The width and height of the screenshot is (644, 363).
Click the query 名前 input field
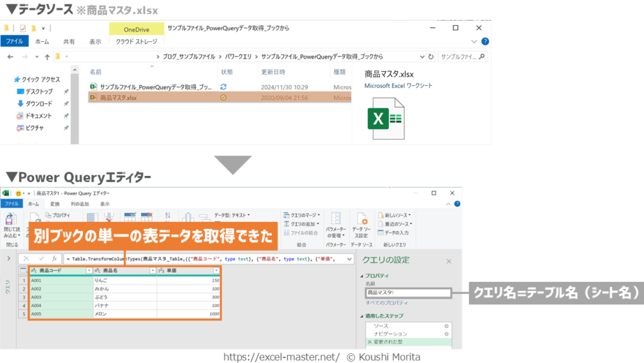point(407,293)
